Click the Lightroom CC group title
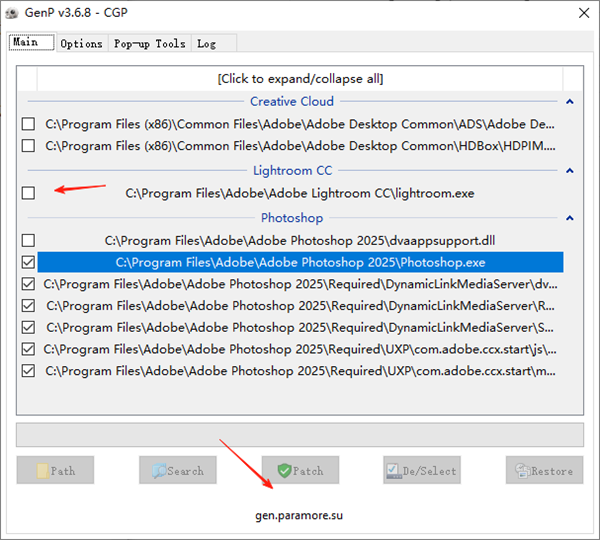Screen dimensions: 600x540 [293, 170]
